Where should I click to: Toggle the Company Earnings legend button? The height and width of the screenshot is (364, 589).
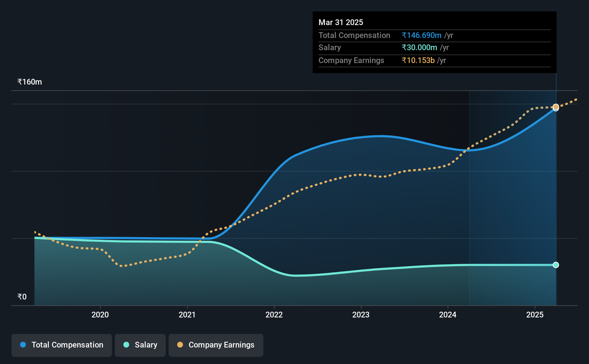(x=216, y=345)
